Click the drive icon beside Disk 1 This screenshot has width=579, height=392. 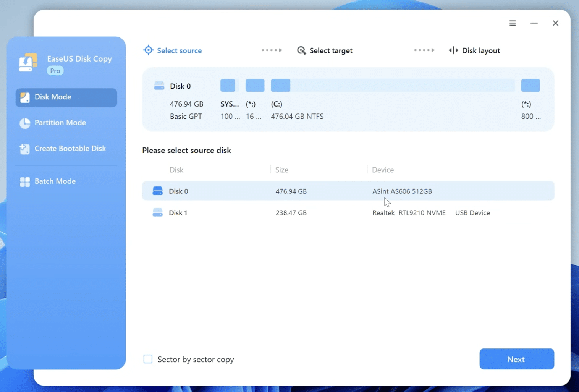coord(157,212)
